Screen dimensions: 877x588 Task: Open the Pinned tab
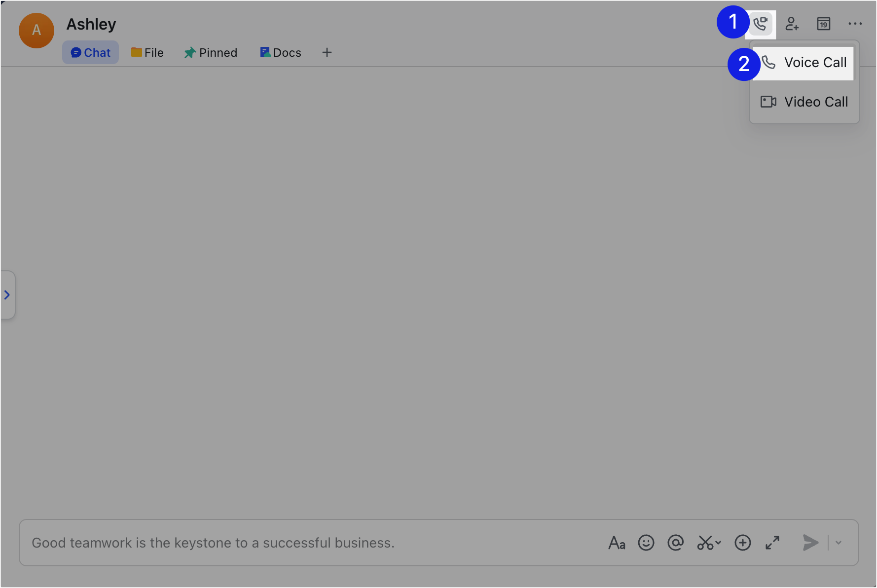point(211,53)
